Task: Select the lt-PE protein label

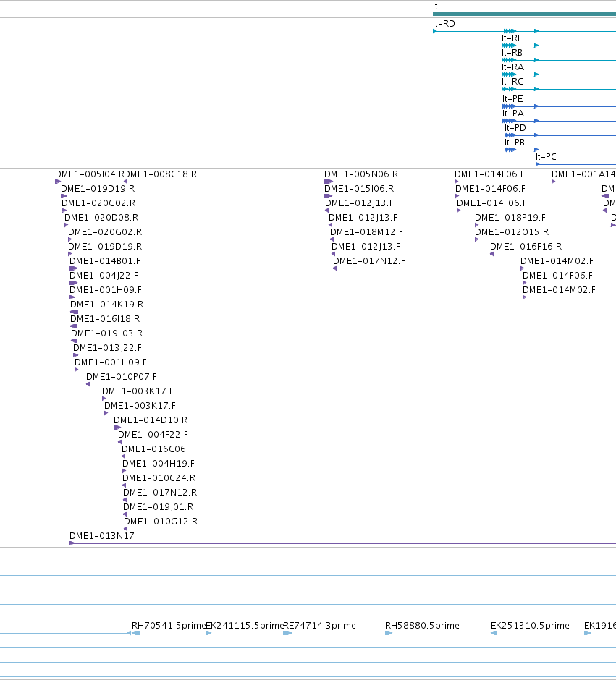Action: tap(512, 99)
